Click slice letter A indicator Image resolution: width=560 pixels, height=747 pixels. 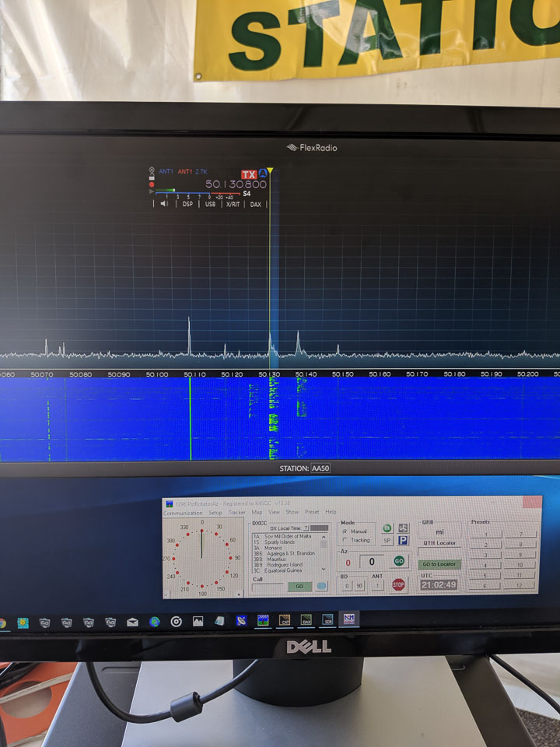(x=263, y=174)
